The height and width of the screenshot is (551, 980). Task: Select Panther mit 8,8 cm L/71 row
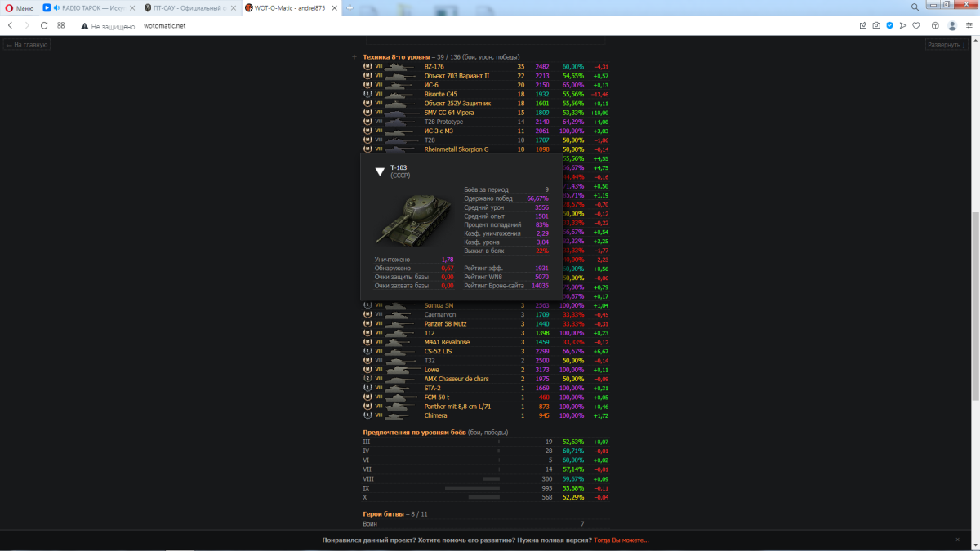click(x=486, y=407)
